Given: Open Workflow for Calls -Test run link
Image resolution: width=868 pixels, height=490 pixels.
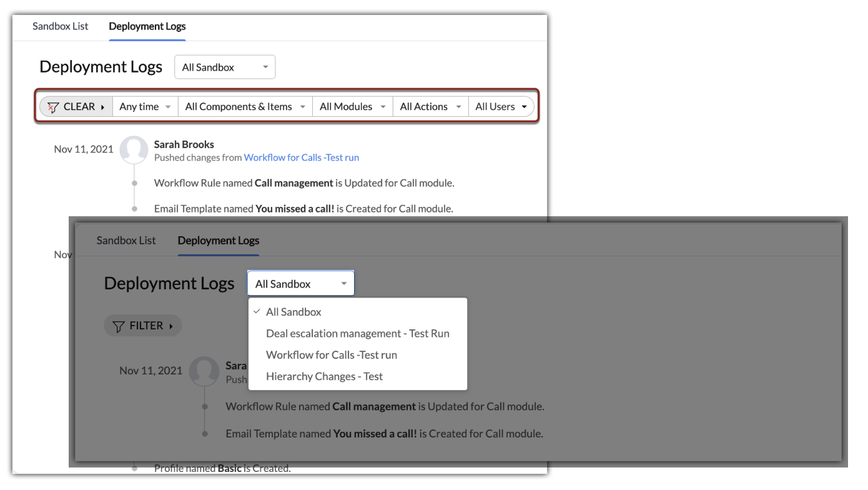Looking at the screenshot, I should [x=301, y=157].
